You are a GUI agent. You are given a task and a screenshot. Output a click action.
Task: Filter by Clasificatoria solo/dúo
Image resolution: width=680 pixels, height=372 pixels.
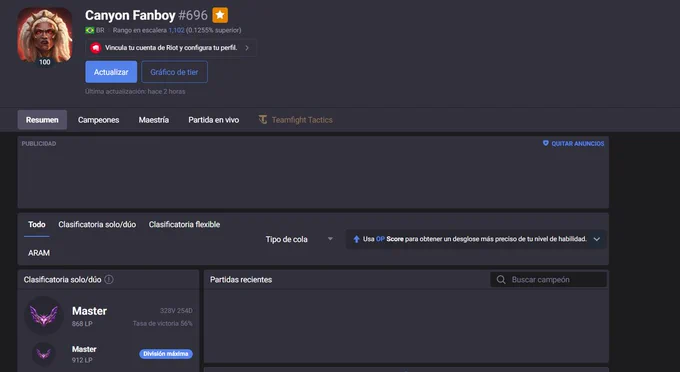[97, 225]
